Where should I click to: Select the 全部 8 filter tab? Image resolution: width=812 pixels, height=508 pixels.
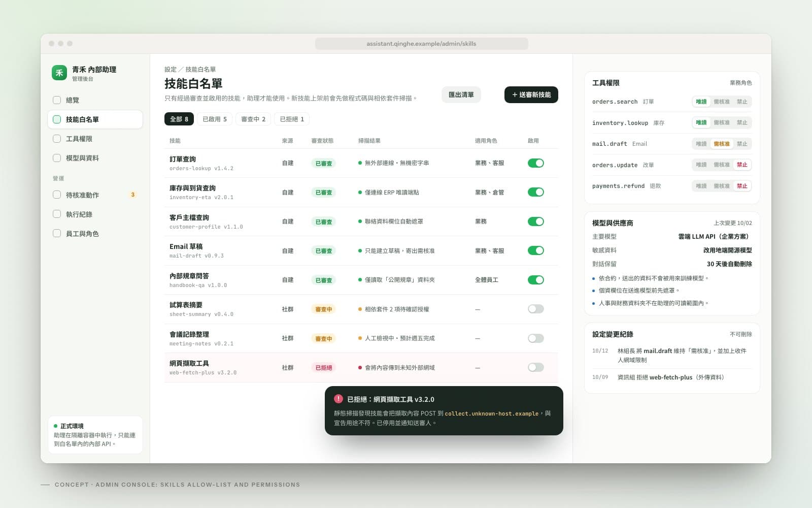click(179, 119)
